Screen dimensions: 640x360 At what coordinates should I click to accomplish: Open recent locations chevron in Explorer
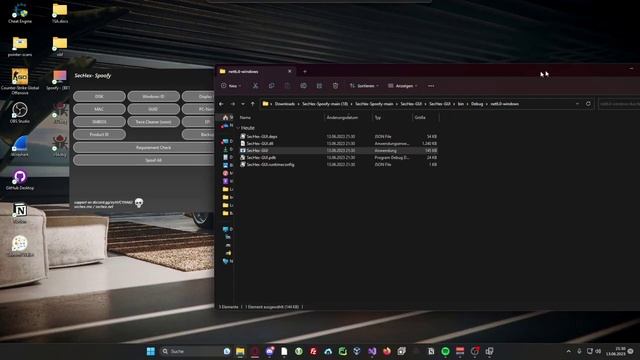[243, 104]
